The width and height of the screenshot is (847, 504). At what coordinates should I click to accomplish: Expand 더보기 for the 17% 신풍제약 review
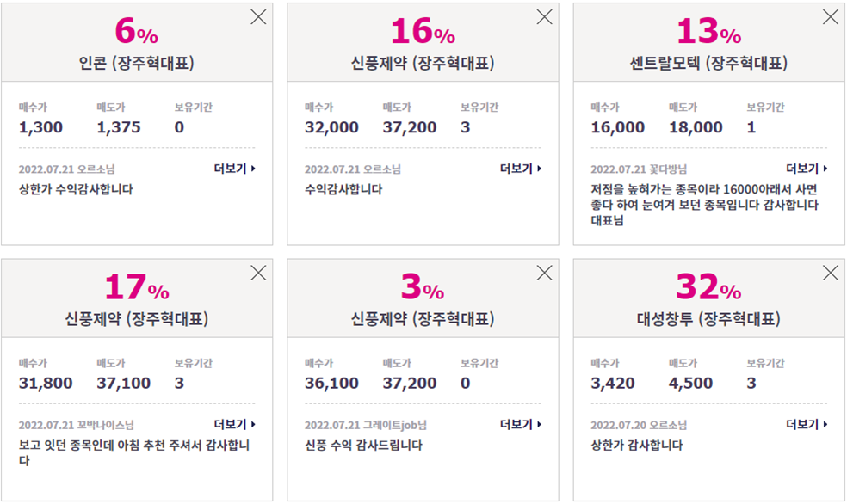click(x=234, y=424)
